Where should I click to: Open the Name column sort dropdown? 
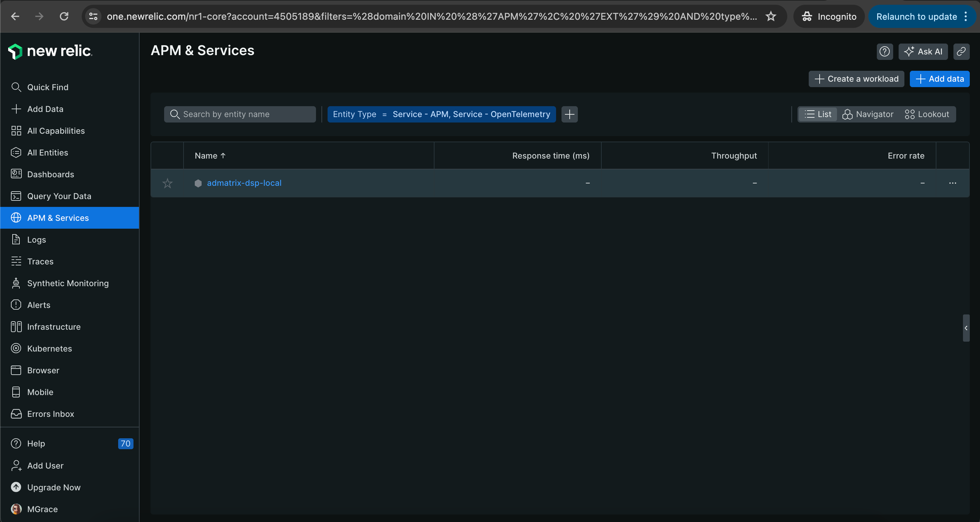coord(211,156)
